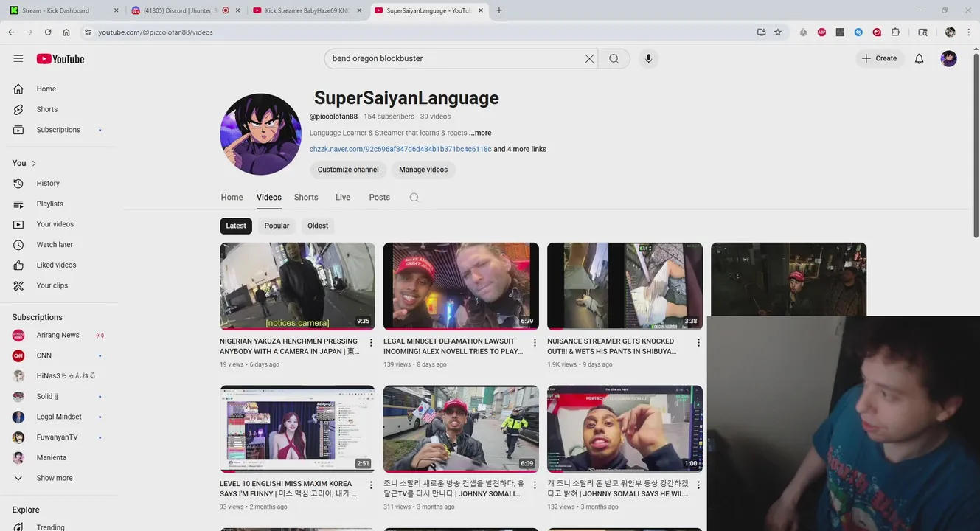
Task: Click Manage videos button
Action: pos(423,170)
